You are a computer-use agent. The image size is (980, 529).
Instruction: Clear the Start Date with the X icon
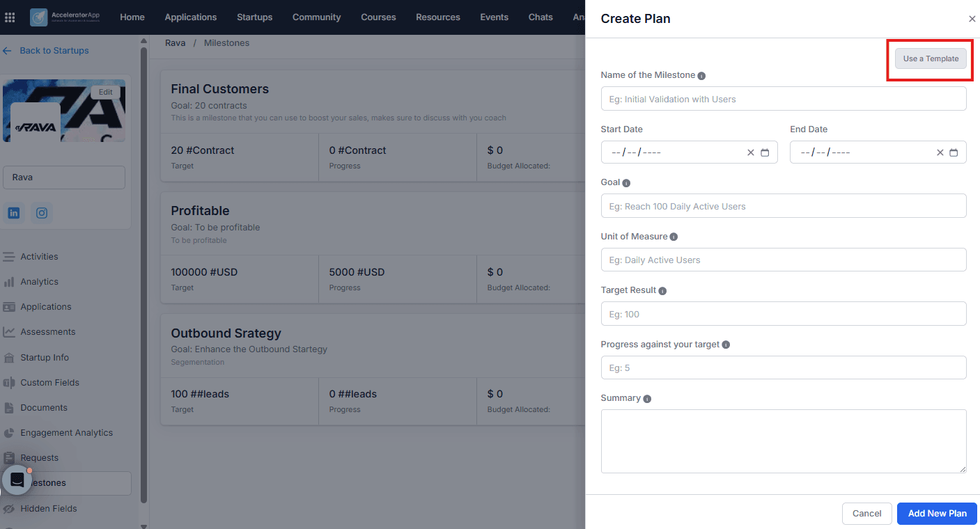[751, 152]
